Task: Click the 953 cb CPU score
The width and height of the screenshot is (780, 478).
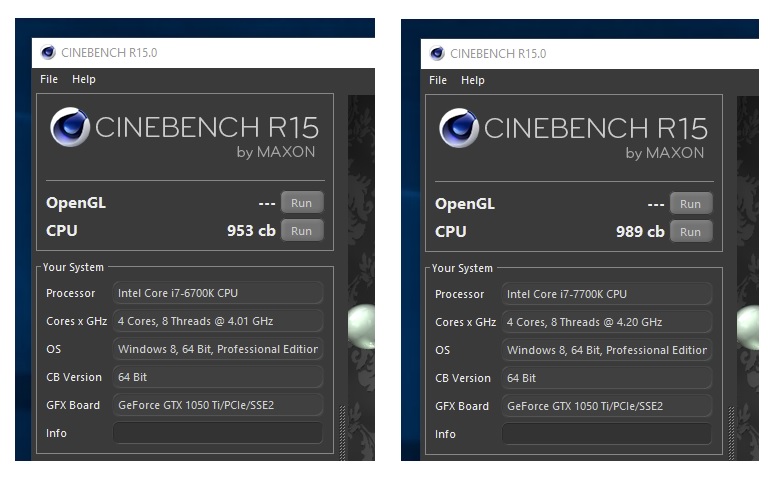Action: 251,231
